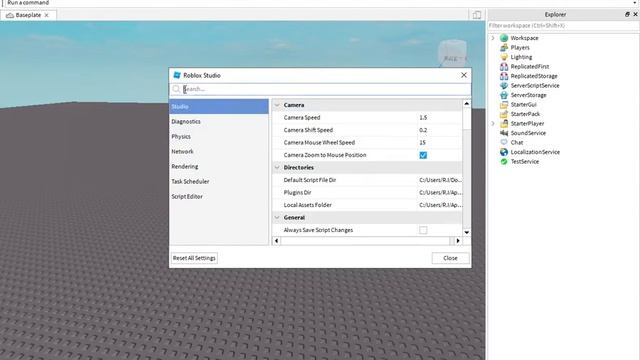Click the settings search input field

(x=320, y=89)
